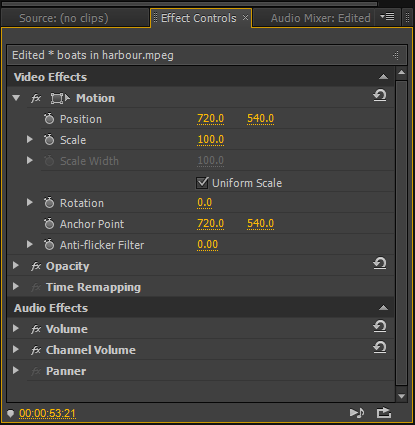Viewport: 415px width, 425px height.
Task: Click the Motion transform box icon
Action: pyautogui.click(x=60, y=98)
